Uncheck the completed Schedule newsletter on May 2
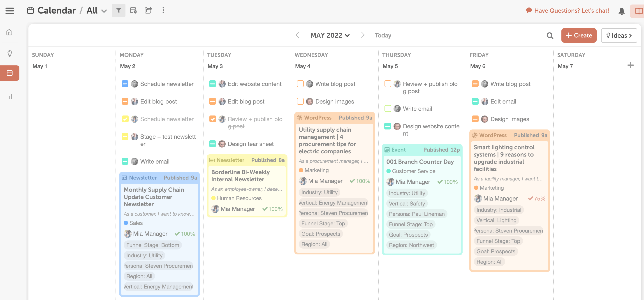This screenshot has width=644, height=300. tap(125, 119)
